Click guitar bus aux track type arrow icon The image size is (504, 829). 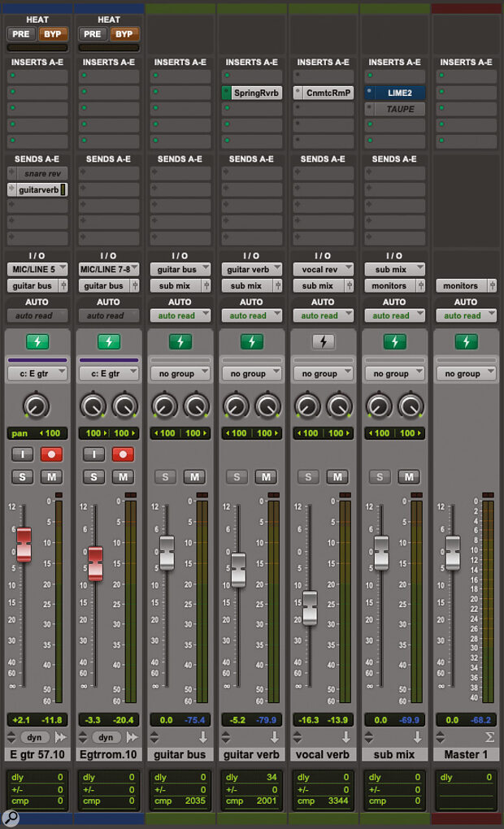(x=203, y=737)
